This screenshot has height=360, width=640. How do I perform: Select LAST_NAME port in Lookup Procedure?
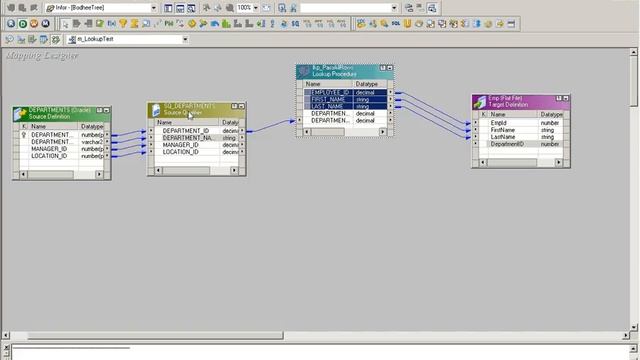click(x=327, y=107)
